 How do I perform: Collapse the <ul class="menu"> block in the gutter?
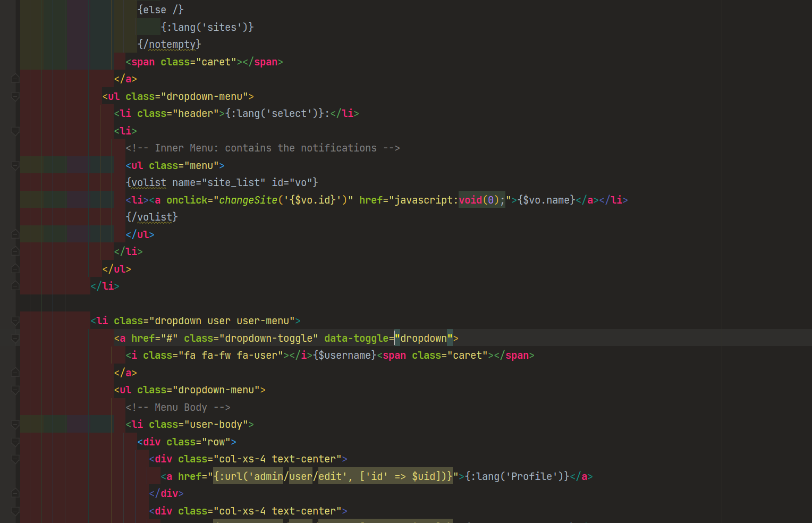(15, 165)
